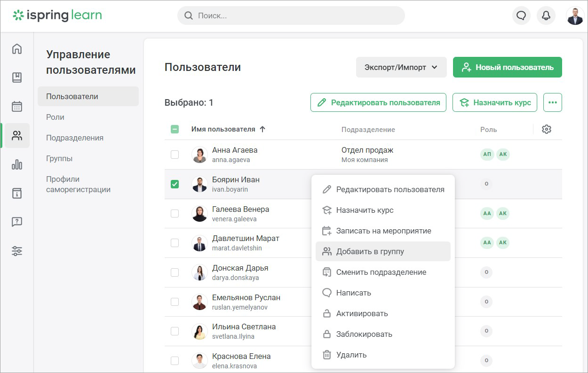Click the АА role badge for Галеева Венера
Image resolution: width=588 pixels, height=373 pixels.
pyautogui.click(x=487, y=213)
